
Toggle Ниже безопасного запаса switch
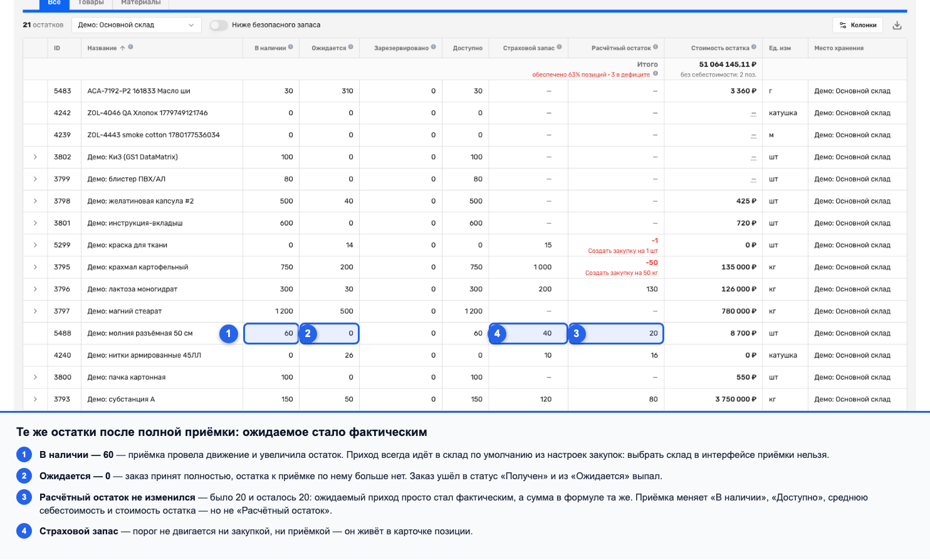pos(218,25)
